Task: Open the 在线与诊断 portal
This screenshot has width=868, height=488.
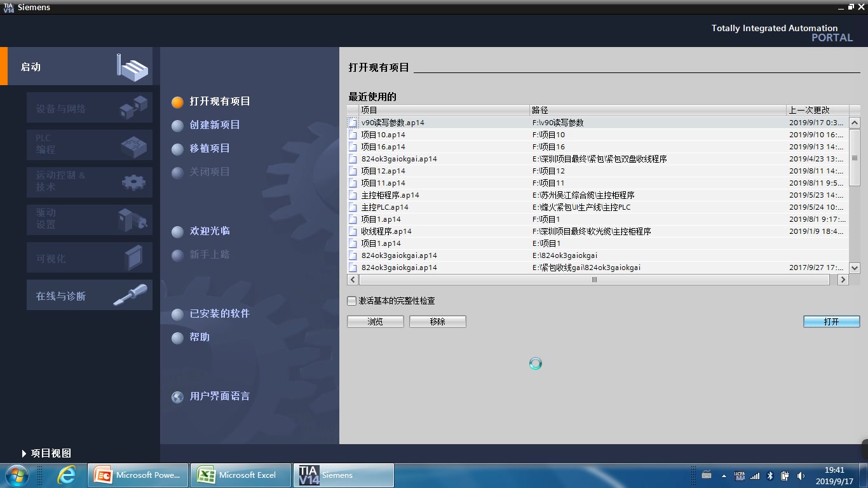Action: click(90, 295)
